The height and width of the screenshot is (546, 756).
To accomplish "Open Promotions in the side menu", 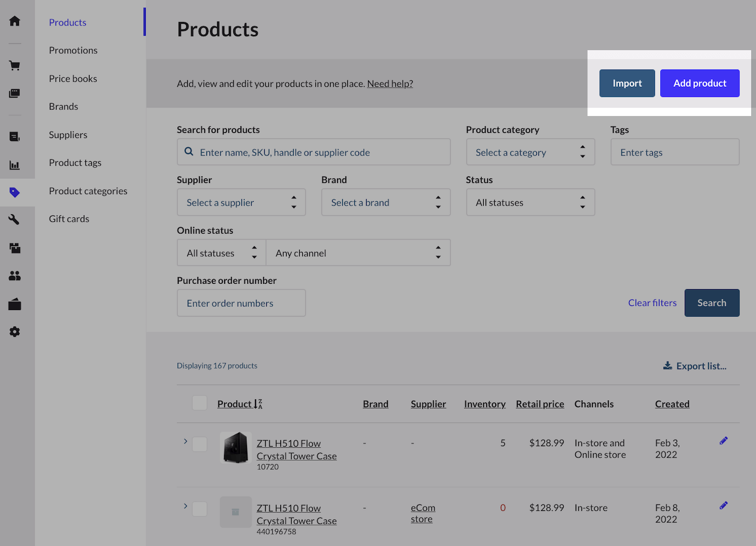I will pos(73,50).
